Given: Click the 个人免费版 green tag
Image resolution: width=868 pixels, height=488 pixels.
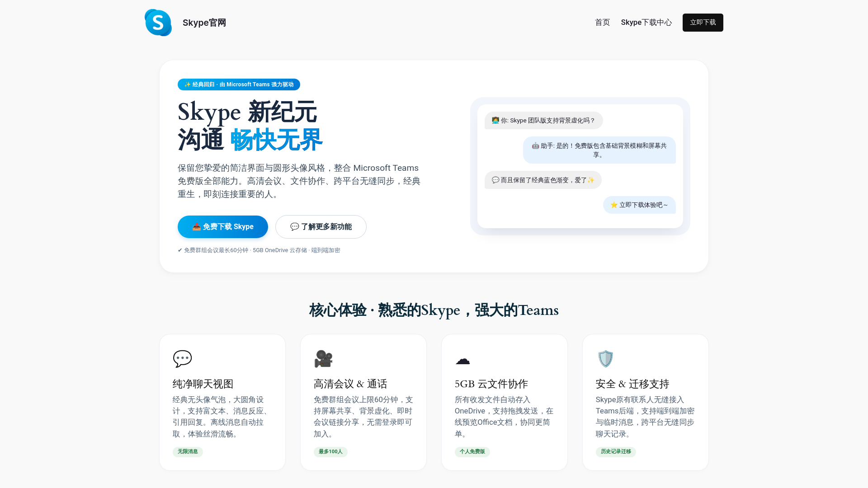Looking at the screenshot, I should 472,452.
